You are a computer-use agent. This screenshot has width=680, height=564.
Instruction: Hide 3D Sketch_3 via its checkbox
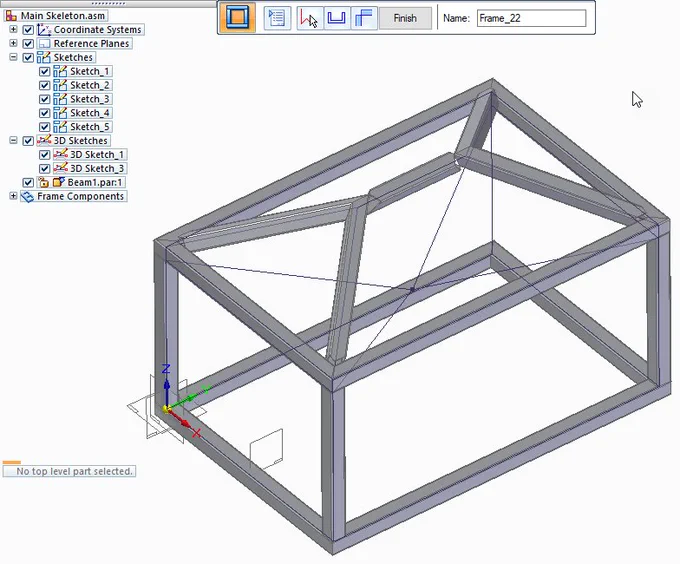pos(45,169)
